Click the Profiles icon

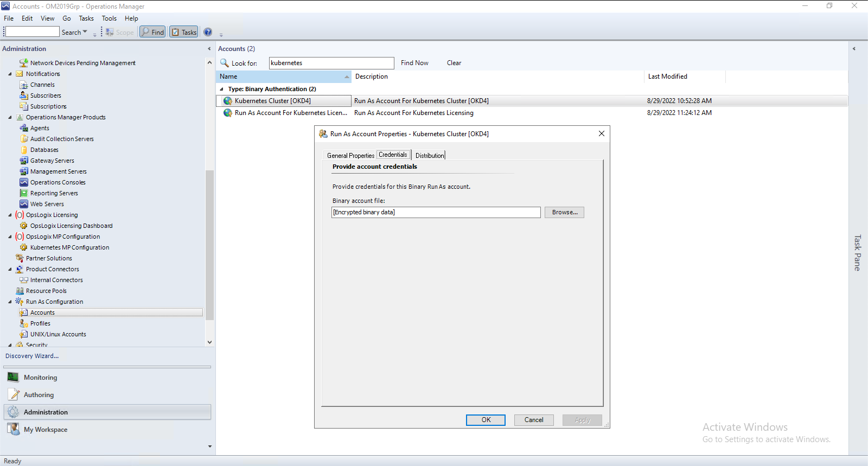point(24,323)
